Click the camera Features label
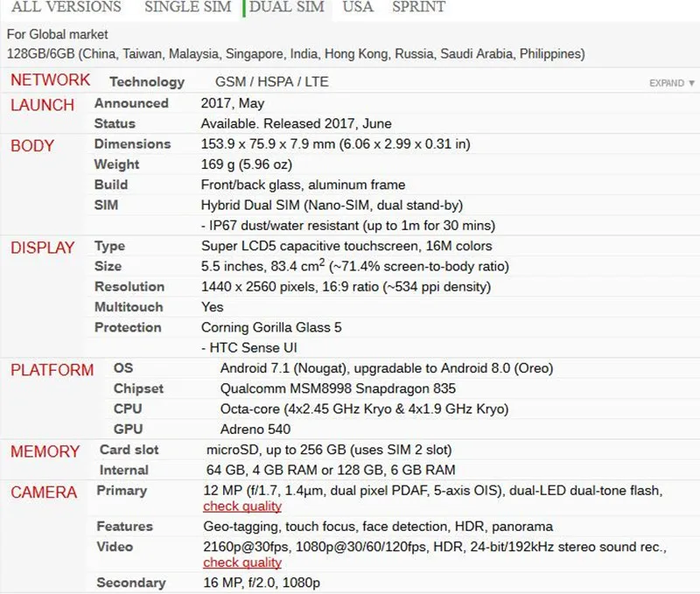Screen dimensions: 700x594 coord(124,527)
